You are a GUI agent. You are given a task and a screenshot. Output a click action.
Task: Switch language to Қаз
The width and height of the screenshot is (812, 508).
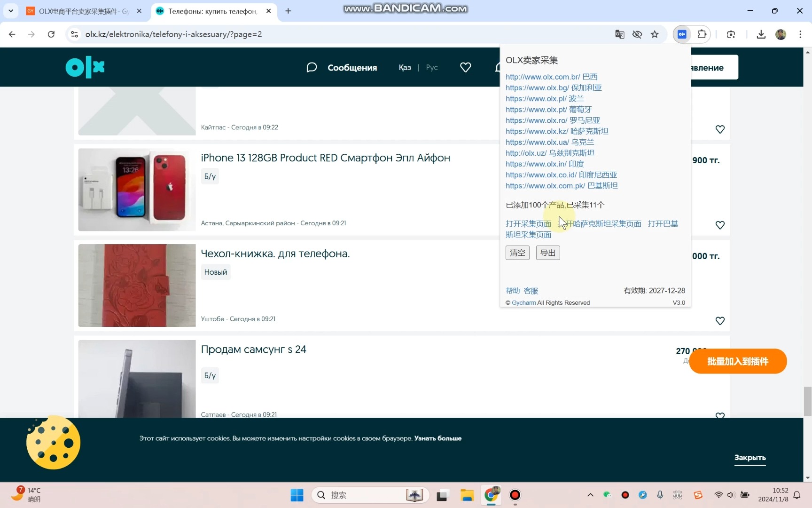pos(405,67)
